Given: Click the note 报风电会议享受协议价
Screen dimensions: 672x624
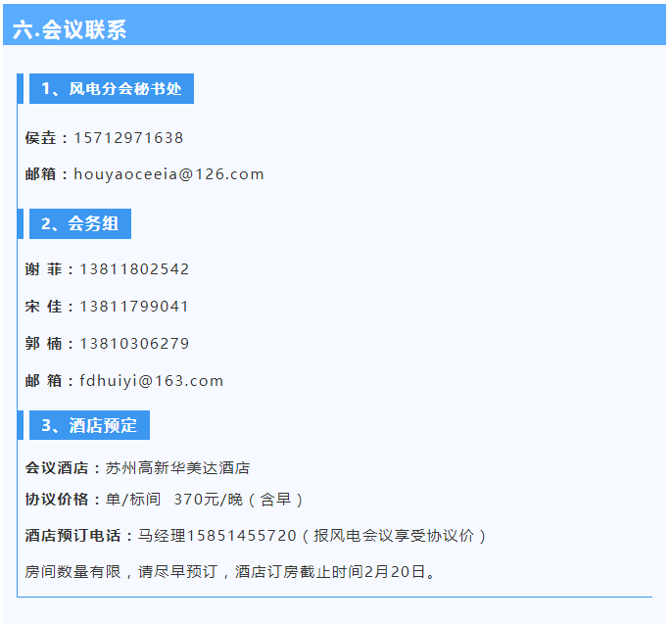Looking at the screenshot, I should click(x=394, y=536).
